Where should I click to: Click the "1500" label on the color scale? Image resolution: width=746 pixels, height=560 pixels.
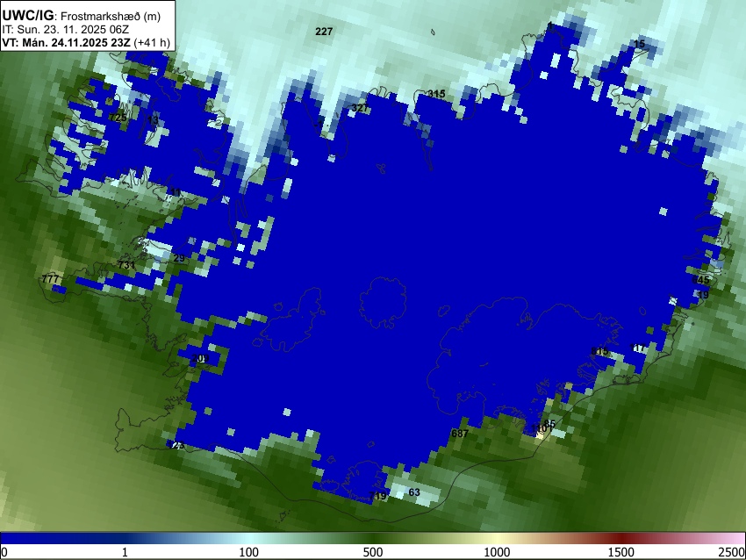[621, 552]
